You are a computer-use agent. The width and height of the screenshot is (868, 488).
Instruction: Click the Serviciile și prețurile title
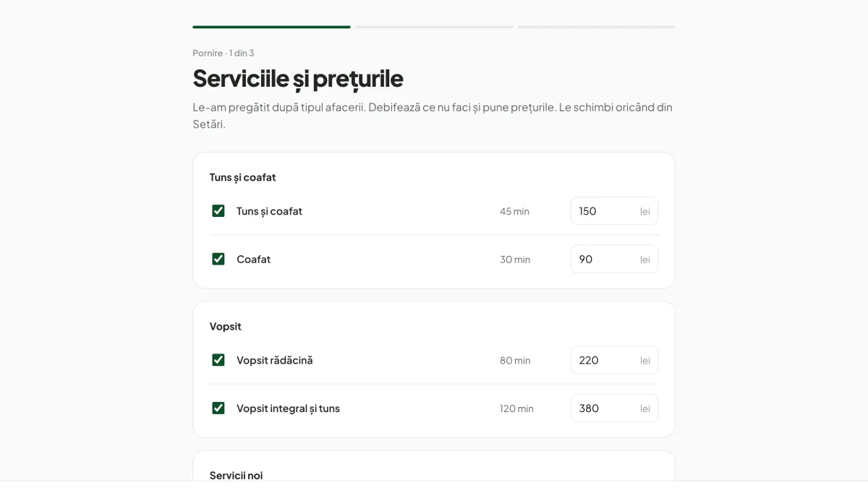(298, 78)
